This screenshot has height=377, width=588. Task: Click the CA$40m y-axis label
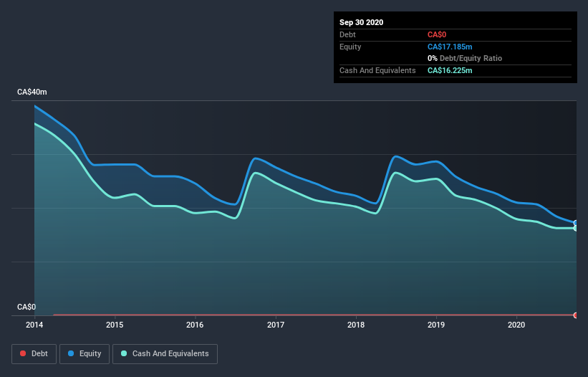pyautogui.click(x=32, y=92)
